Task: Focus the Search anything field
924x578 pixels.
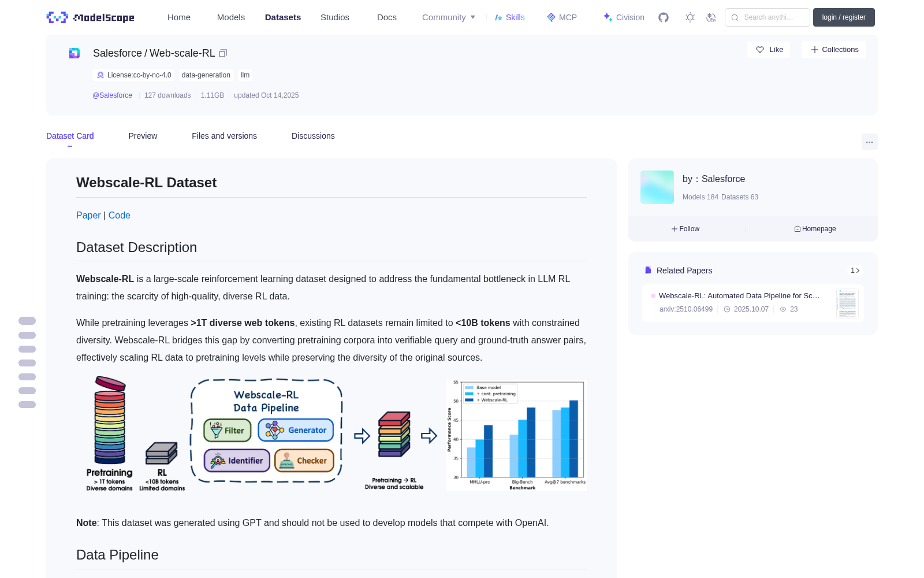Action: (767, 17)
